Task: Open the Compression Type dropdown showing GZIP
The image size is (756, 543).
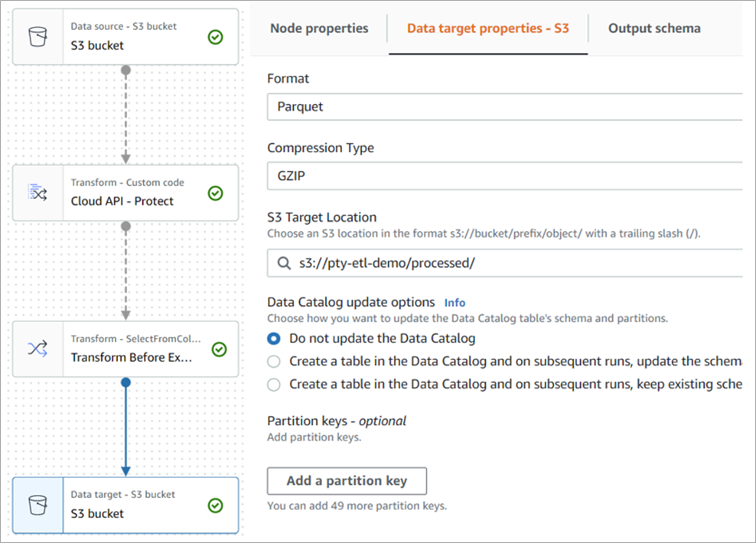Action: click(x=505, y=176)
